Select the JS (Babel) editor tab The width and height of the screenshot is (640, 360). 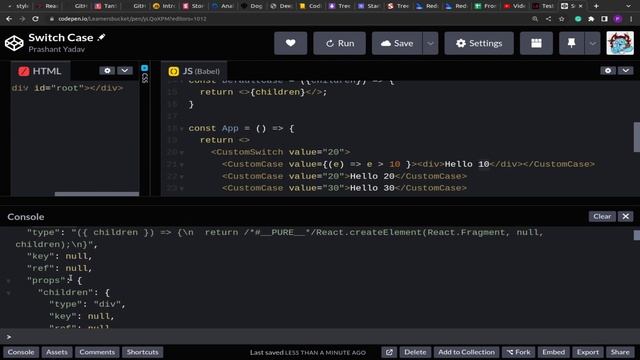(x=194, y=71)
